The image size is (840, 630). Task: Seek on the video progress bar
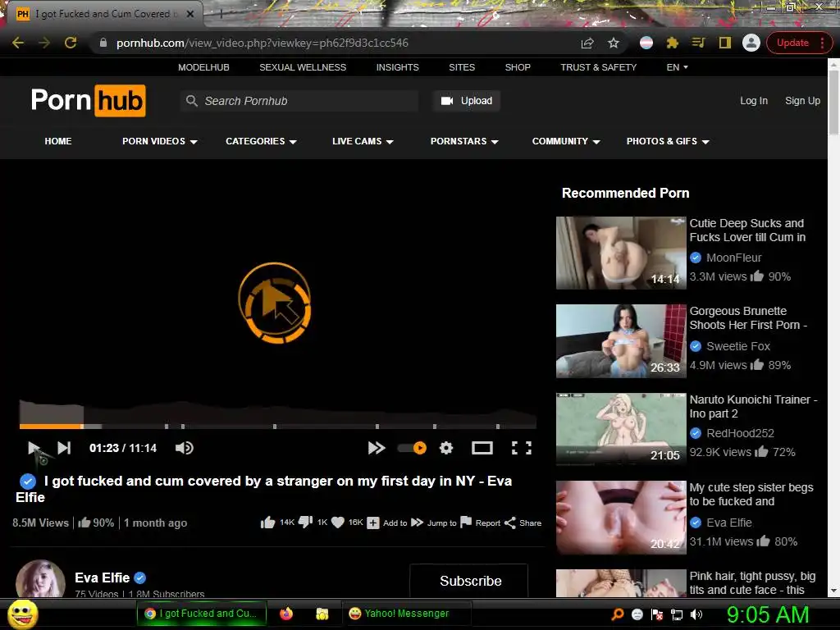pos(278,427)
